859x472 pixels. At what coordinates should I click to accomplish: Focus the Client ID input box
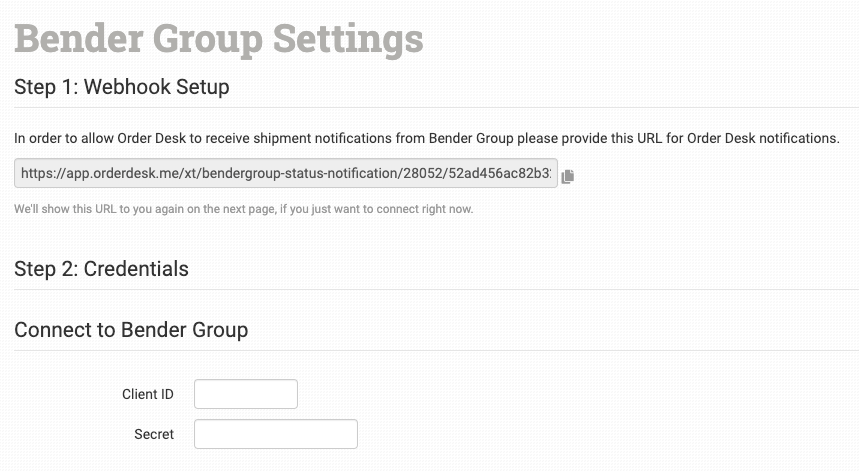click(x=246, y=394)
